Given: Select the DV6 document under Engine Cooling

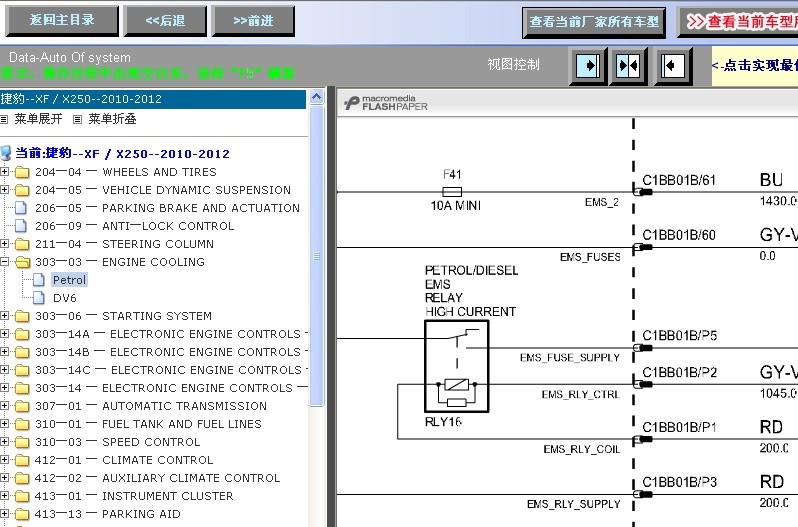Looking at the screenshot, I should pyautogui.click(x=65, y=298).
